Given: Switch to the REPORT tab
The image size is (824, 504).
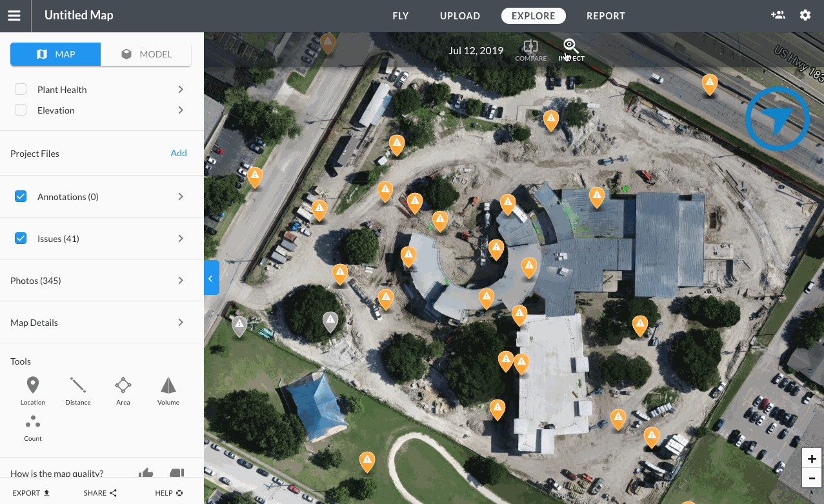Looking at the screenshot, I should pos(605,16).
